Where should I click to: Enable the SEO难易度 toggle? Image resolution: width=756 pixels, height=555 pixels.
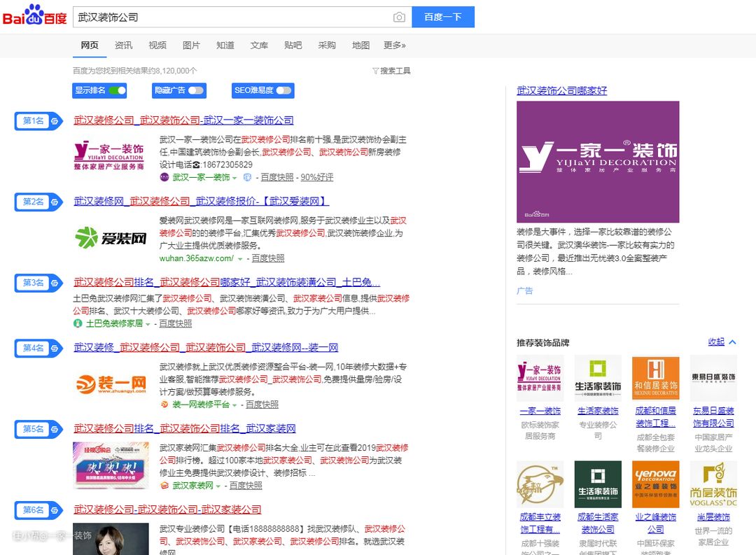pos(283,90)
